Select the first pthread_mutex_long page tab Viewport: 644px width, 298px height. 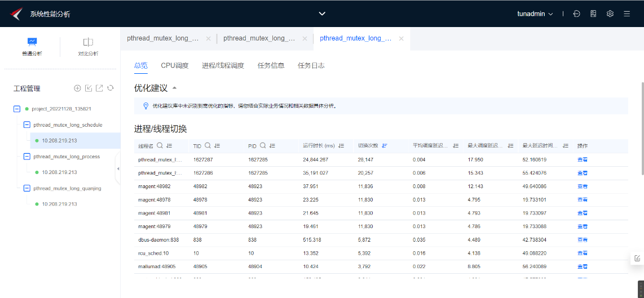[163, 38]
